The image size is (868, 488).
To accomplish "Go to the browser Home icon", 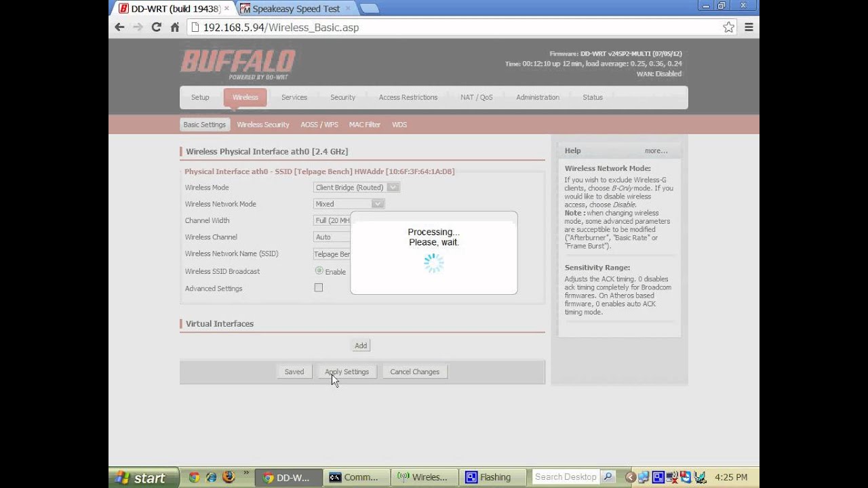I will [x=175, y=27].
